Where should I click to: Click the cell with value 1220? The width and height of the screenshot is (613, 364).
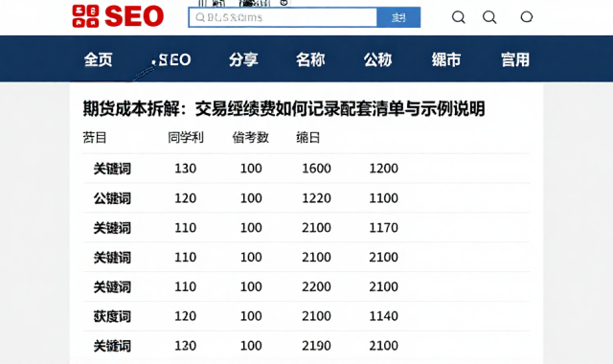point(316,198)
